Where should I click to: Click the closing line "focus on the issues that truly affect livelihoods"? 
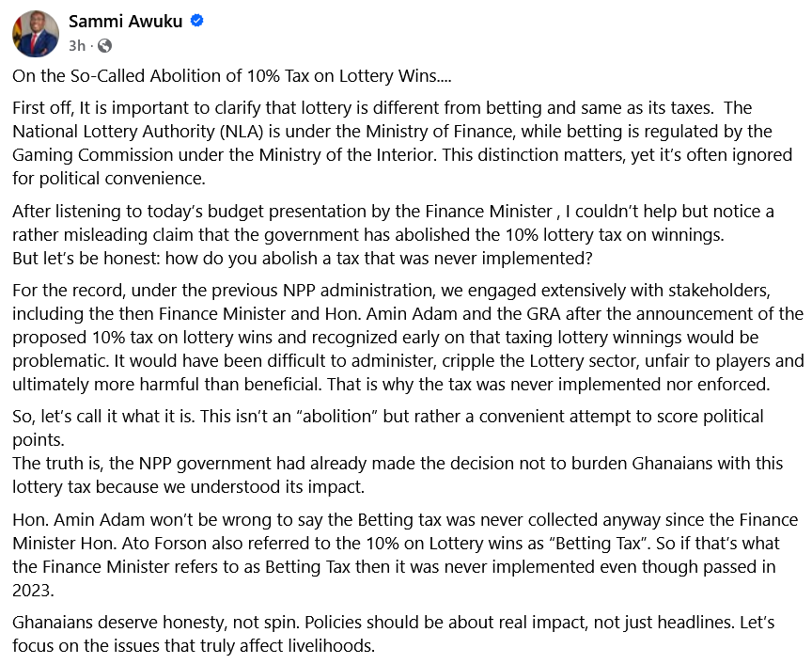click(x=194, y=646)
